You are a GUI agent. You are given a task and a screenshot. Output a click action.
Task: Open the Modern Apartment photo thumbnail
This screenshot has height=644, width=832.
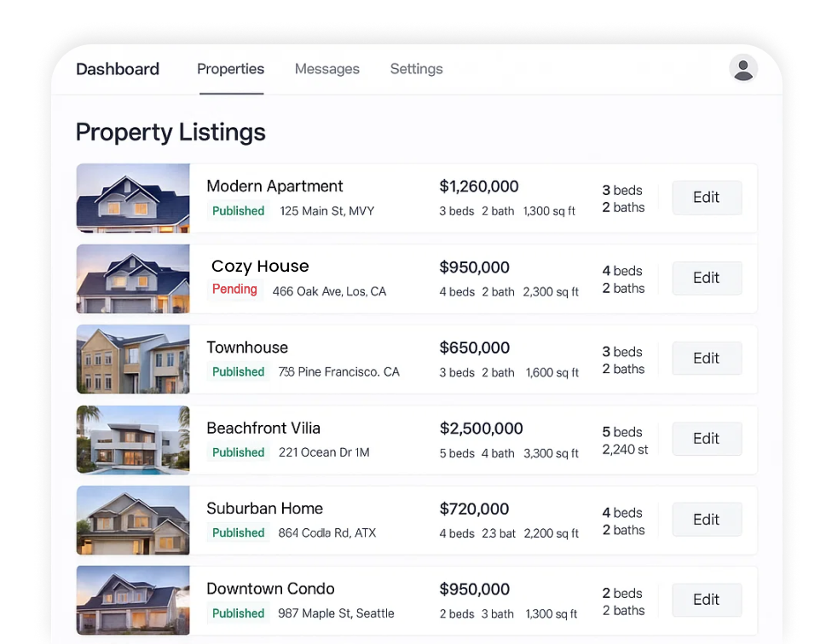coord(133,198)
